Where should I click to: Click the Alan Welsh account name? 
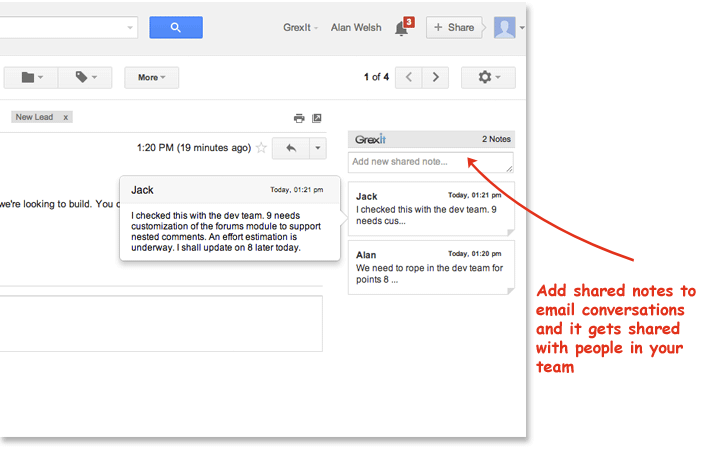click(x=354, y=28)
